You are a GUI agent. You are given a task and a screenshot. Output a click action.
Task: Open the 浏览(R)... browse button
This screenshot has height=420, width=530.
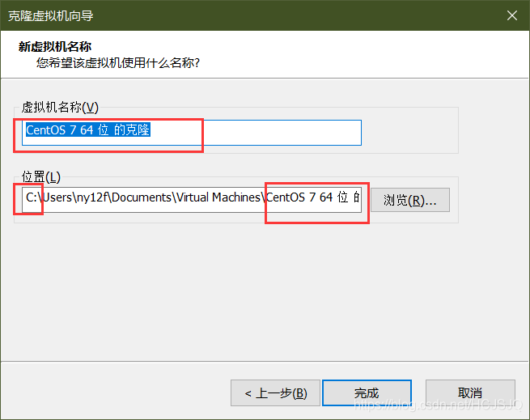(410, 200)
